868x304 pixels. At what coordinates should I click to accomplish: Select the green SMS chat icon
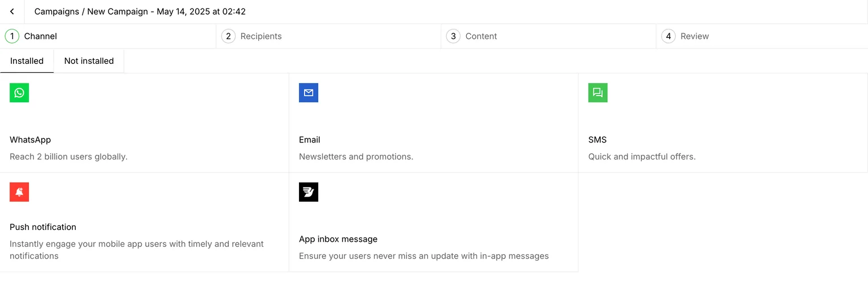[598, 93]
